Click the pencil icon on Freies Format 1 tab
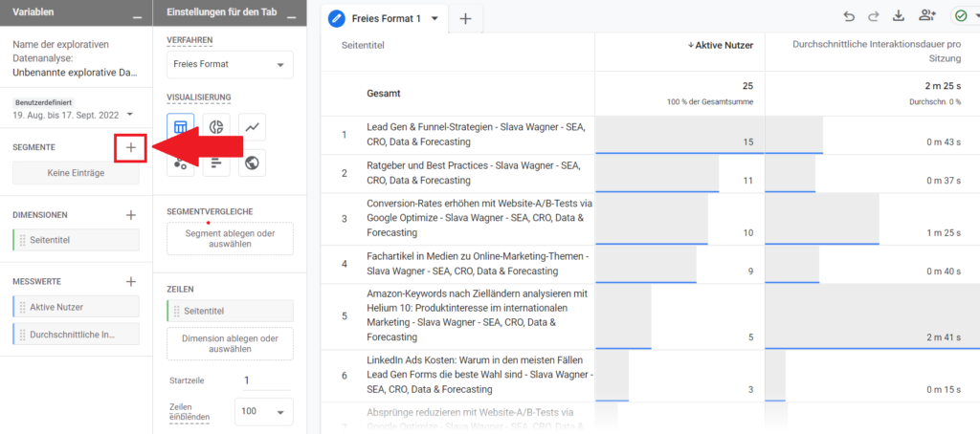980x434 pixels. [x=337, y=19]
